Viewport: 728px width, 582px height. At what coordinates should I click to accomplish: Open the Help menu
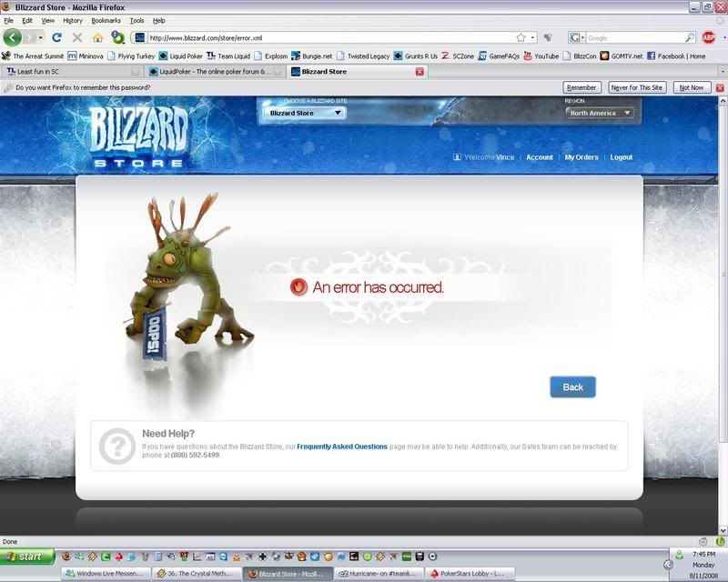click(x=158, y=20)
